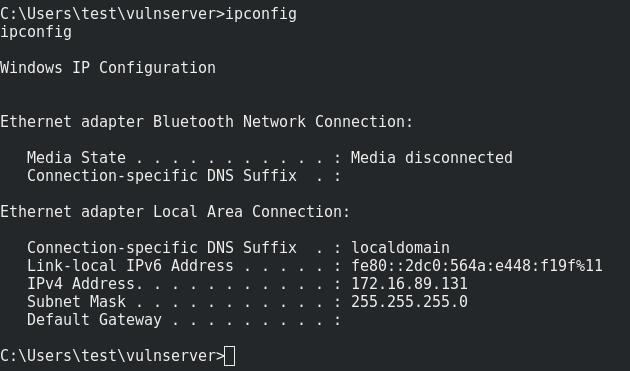Click the typed ipconfig command on first line

[261, 14]
